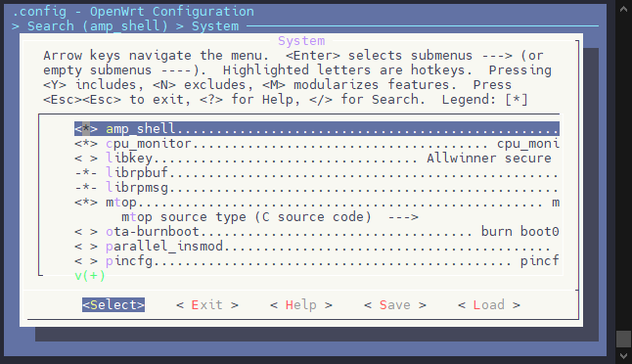Select the parallel_insmod entry
This screenshot has height=364, width=632.
[x=317, y=247]
